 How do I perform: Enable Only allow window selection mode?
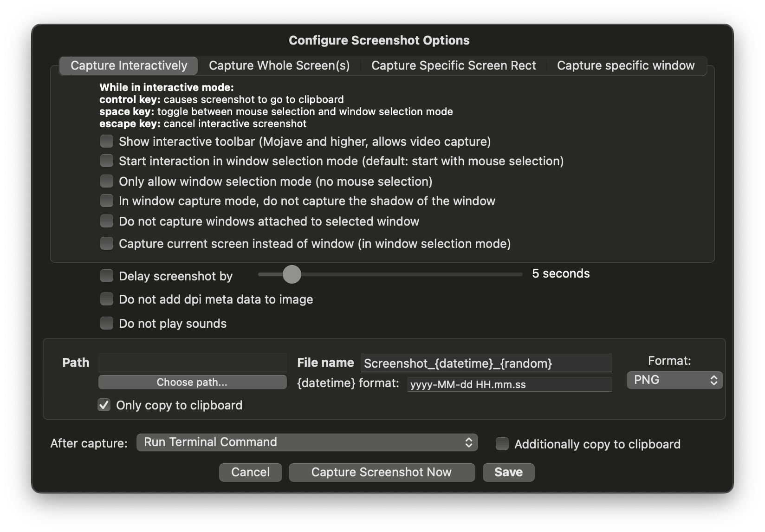(x=107, y=181)
